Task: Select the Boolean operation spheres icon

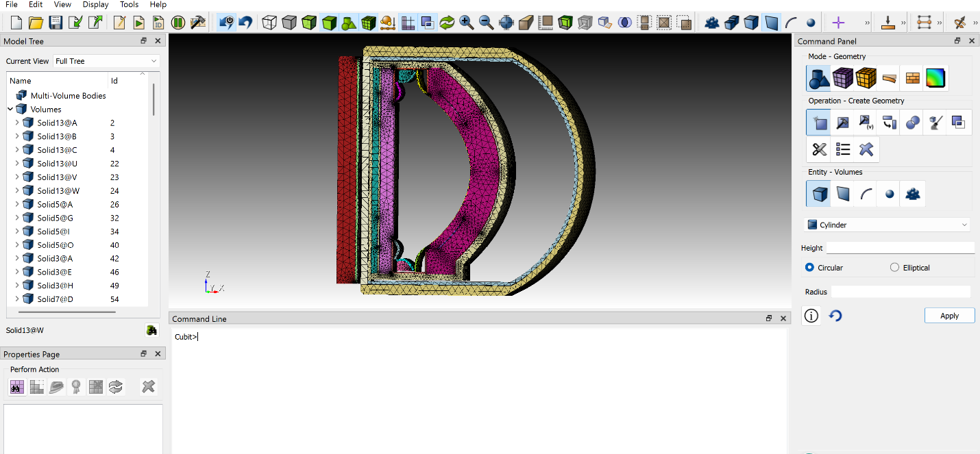Action: click(912, 123)
